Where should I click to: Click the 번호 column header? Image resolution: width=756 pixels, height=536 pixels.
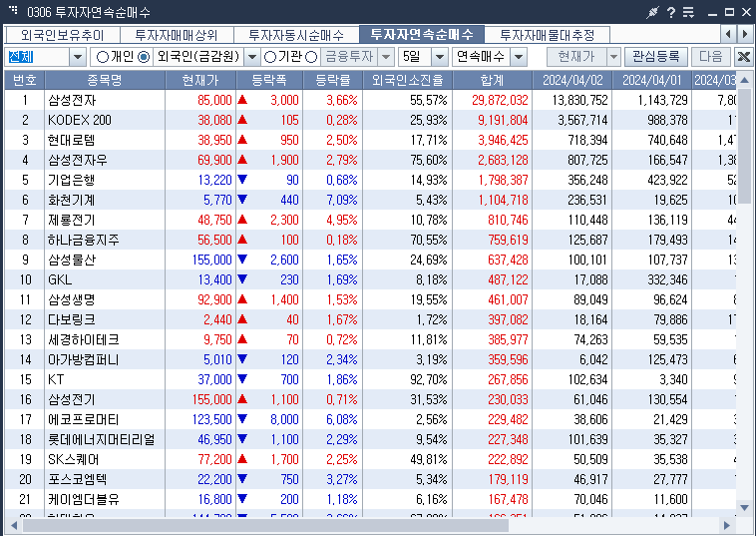(x=25, y=80)
